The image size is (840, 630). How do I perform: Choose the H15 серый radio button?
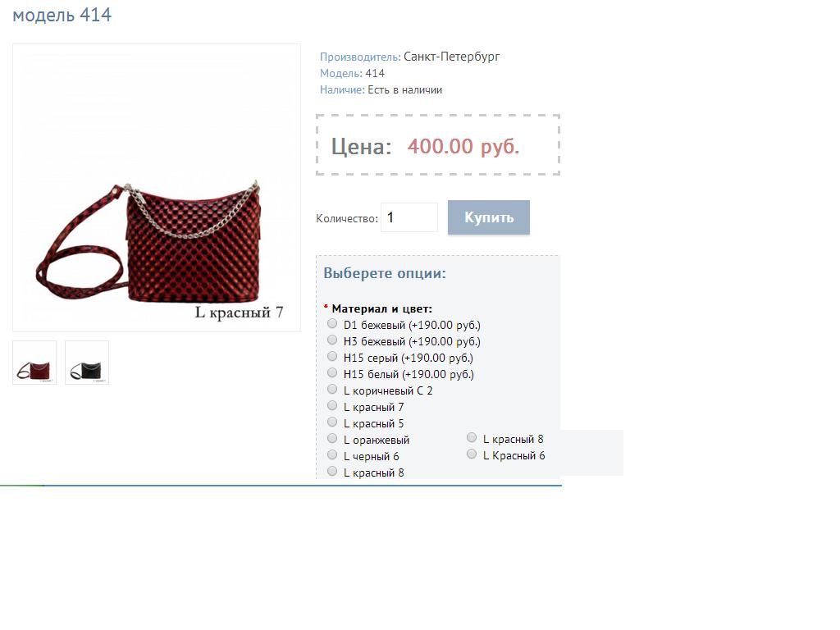[332, 356]
